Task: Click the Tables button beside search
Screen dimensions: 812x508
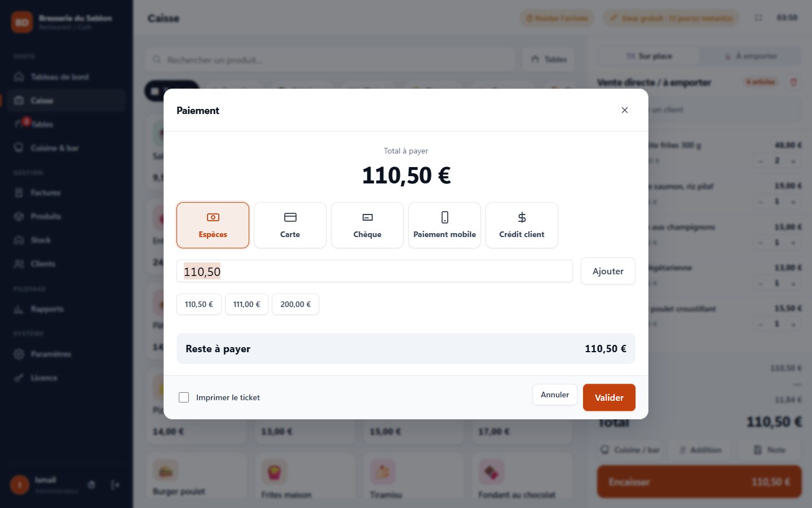Action: (x=549, y=59)
